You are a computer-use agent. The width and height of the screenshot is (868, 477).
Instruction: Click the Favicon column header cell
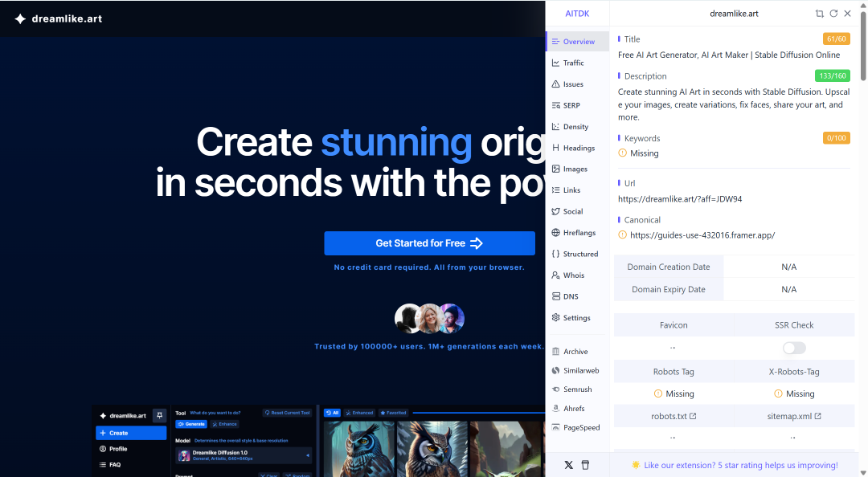click(674, 324)
